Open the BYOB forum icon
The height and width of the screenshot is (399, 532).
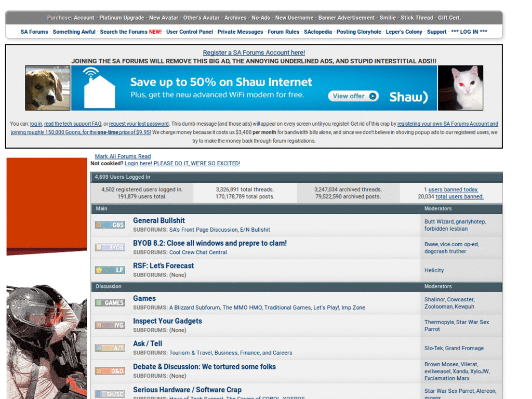[110, 248]
